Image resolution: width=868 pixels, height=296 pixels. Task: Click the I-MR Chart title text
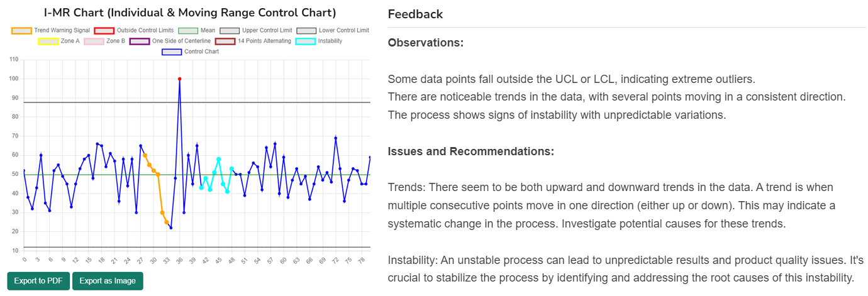pyautogui.click(x=190, y=13)
